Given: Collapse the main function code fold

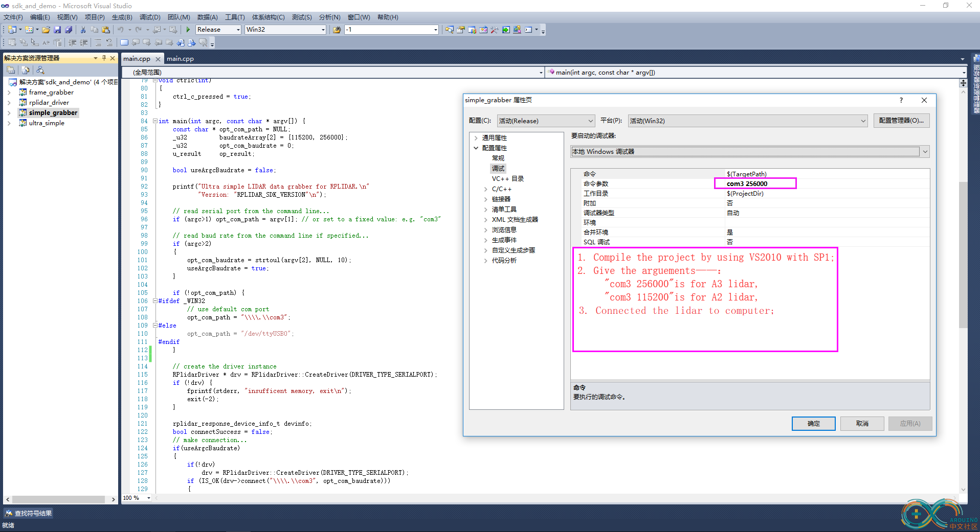Looking at the screenshot, I should tap(155, 121).
